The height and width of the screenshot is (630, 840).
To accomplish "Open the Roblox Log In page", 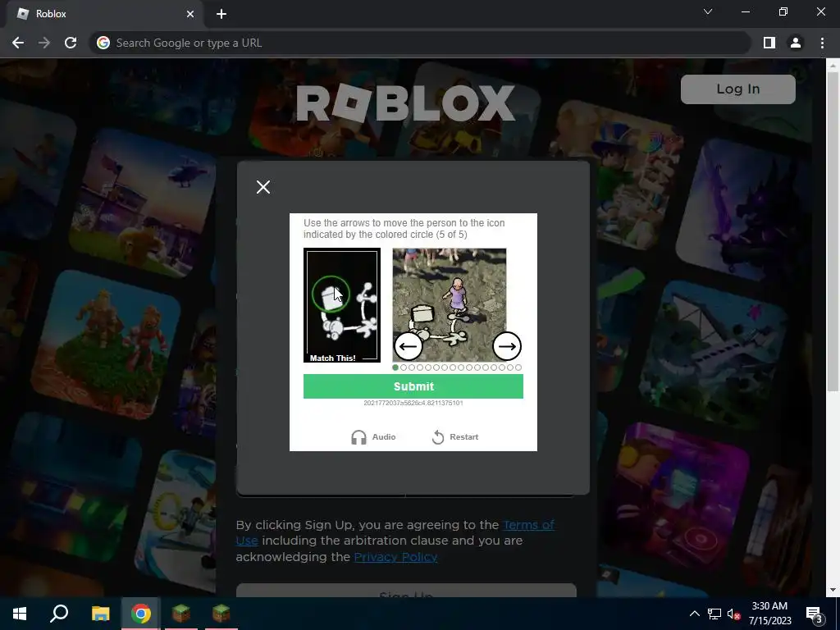I will click(737, 89).
